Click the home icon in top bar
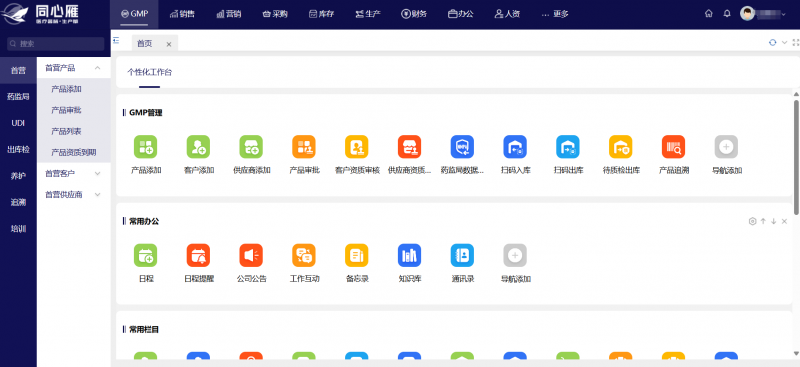This screenshot has height=367, width=800. [x=709, y=14]
